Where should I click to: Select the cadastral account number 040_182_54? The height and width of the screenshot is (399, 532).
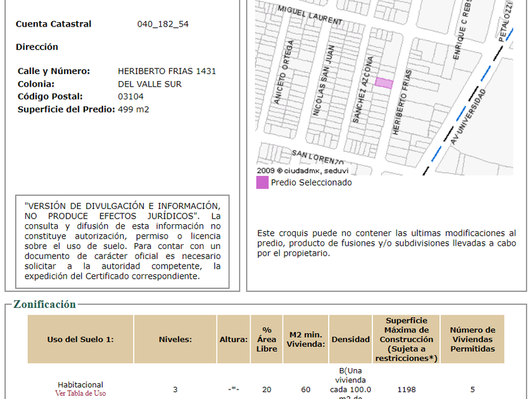click(x=163, y=24)
